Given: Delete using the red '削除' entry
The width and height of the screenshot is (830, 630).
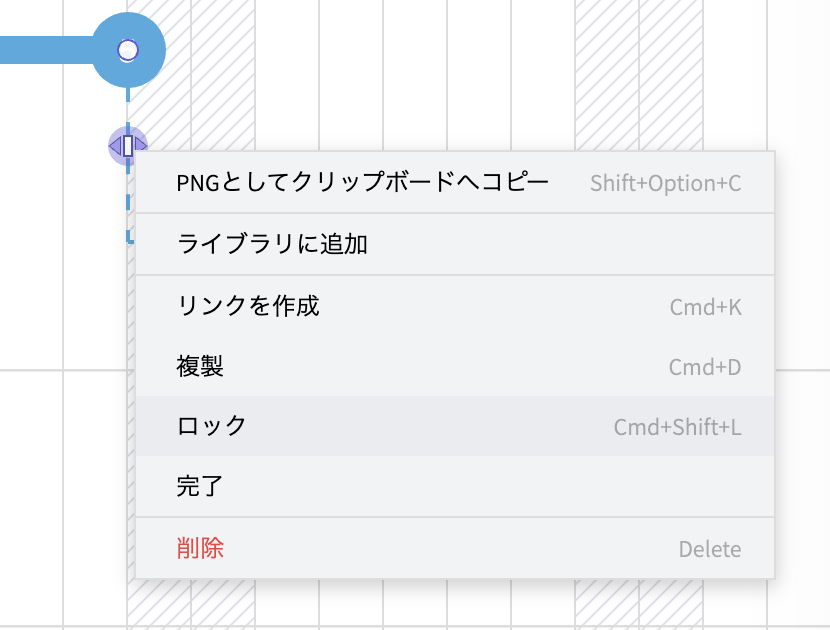Looking at the screenshot, I should [200, 548].
